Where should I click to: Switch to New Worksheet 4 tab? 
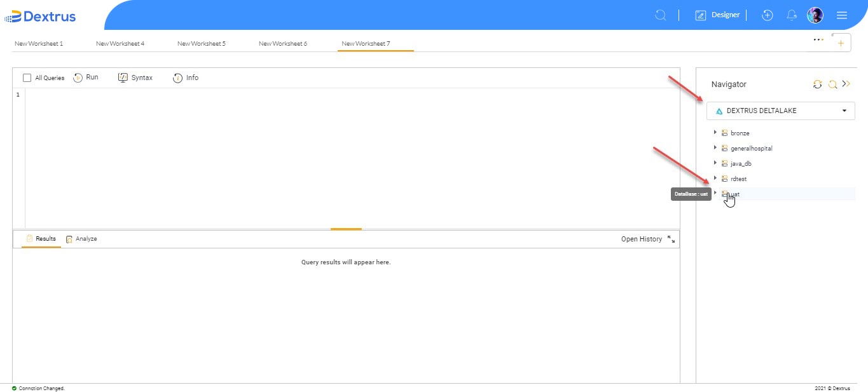pos(120,44)
